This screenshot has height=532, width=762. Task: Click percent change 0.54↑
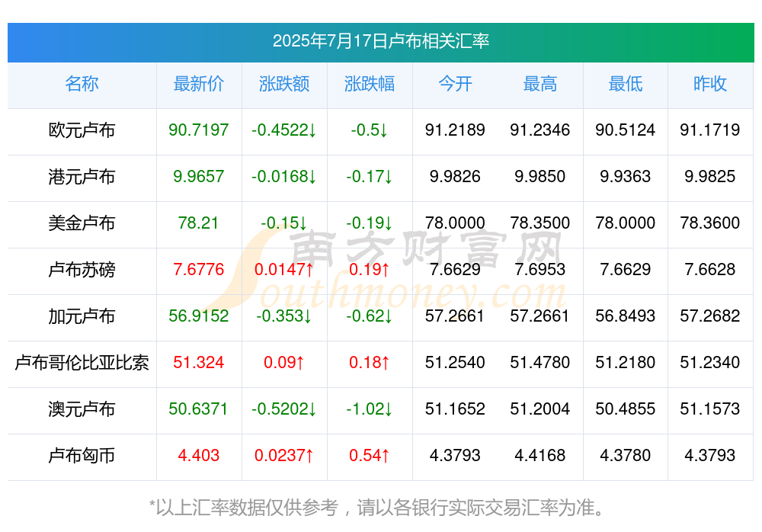370,455
